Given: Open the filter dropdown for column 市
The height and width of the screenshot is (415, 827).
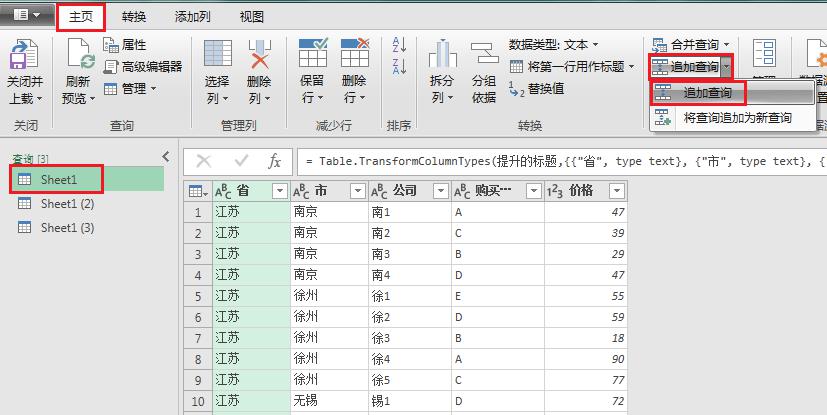Looking at the screenshot, I should 358,191.
